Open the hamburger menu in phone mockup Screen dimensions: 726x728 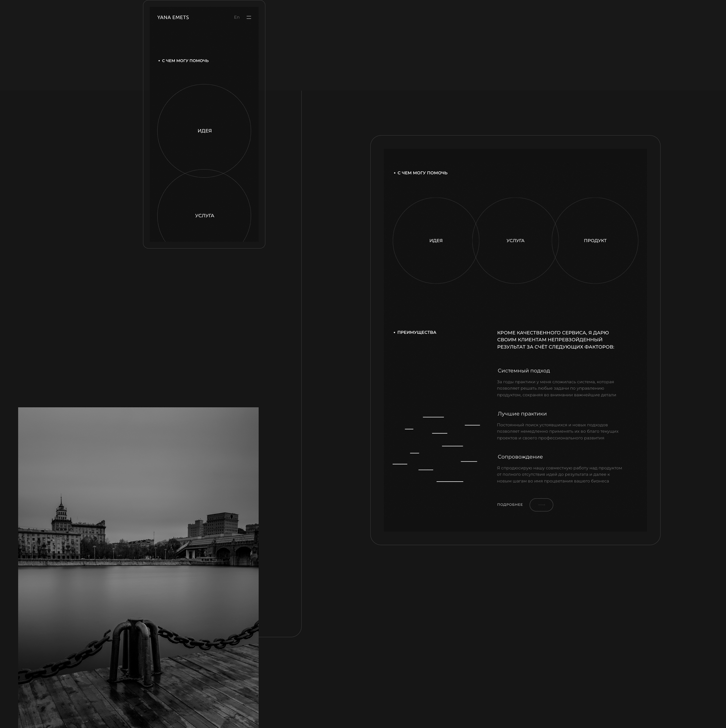tap(249, 17)
